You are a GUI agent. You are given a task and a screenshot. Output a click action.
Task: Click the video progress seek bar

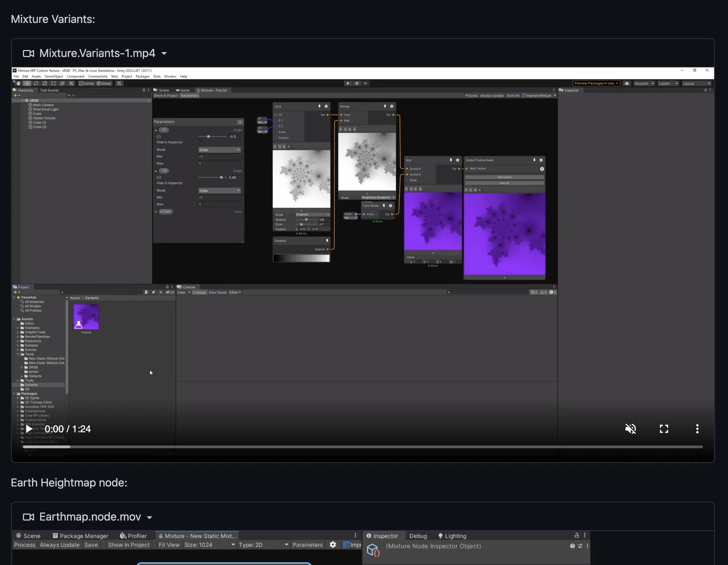point(363,447)
